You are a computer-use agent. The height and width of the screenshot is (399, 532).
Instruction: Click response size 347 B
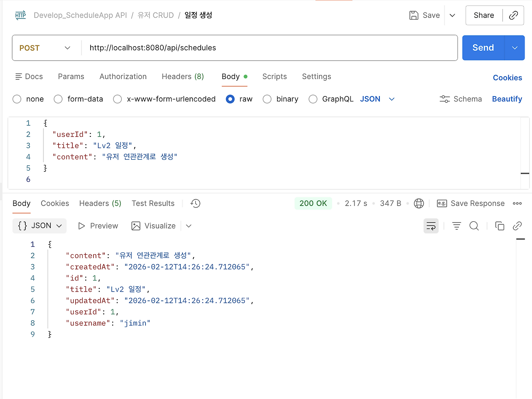(x=391, y=203)
